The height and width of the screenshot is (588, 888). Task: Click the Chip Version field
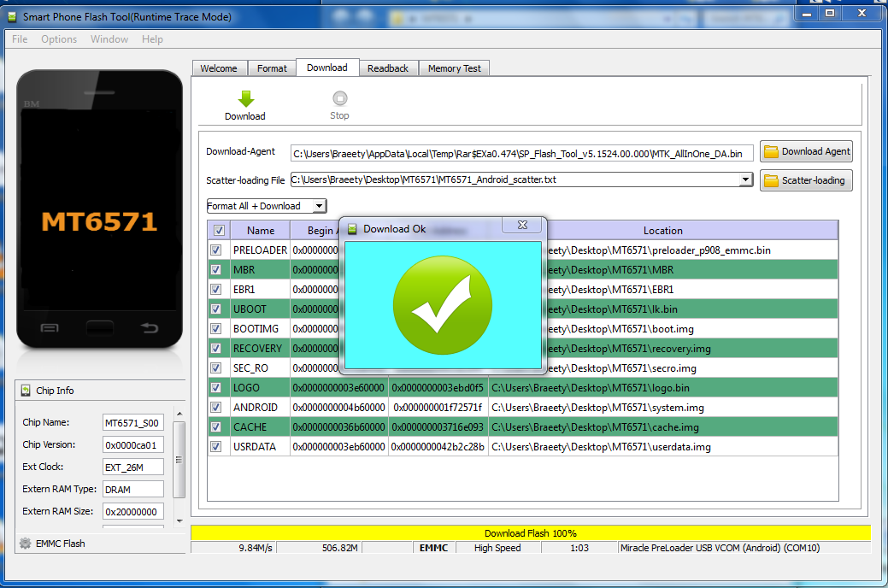pyautogui.click(x=133, y=444)
